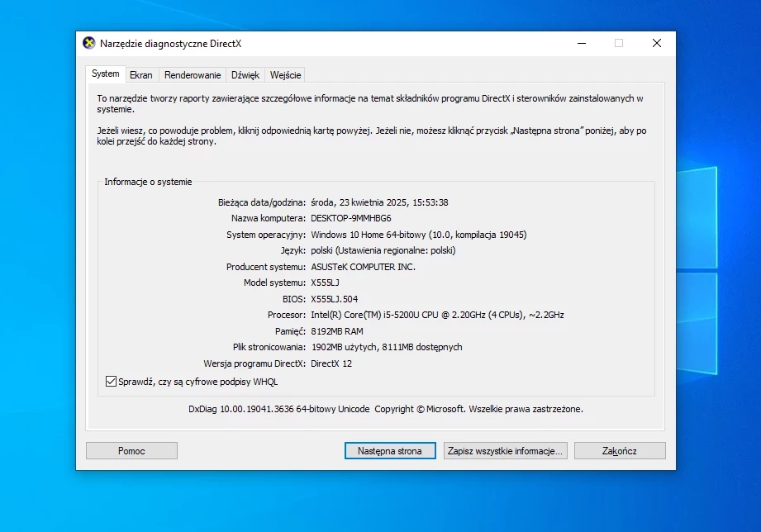Screen dimensions: 761x532
Task: Click the Wersja programu DirectX label
Action: point(254,363)
